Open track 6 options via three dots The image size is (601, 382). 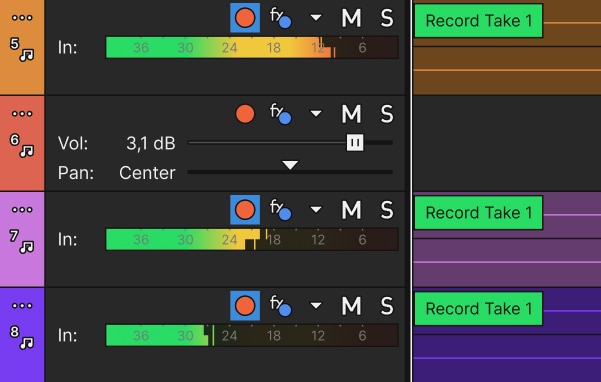[x=22, y=113]
